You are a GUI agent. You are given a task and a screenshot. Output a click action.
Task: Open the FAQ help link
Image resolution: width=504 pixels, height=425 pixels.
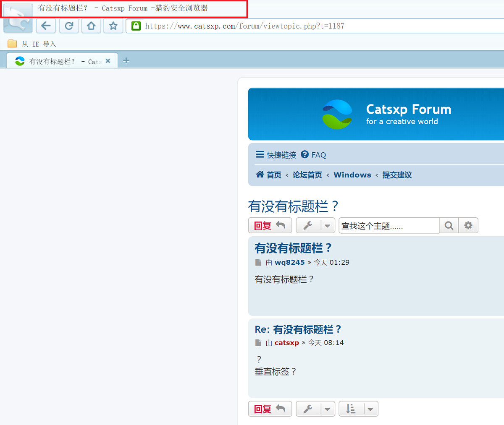click(x=314, y=155)
